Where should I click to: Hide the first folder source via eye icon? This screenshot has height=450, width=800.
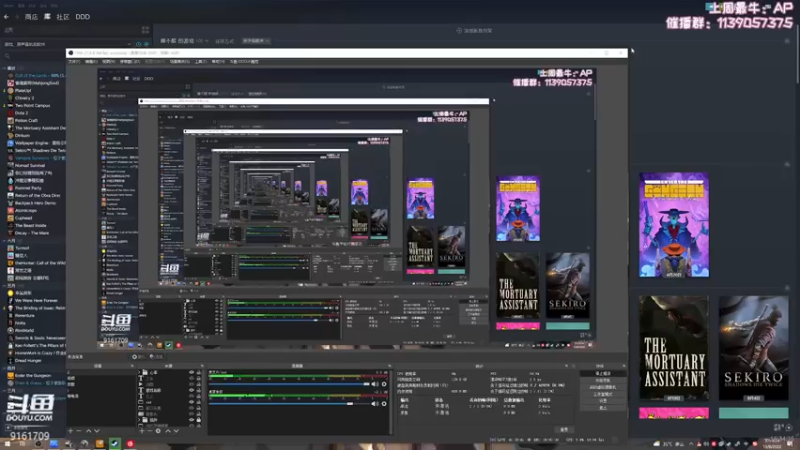click(x=191, y=372)
